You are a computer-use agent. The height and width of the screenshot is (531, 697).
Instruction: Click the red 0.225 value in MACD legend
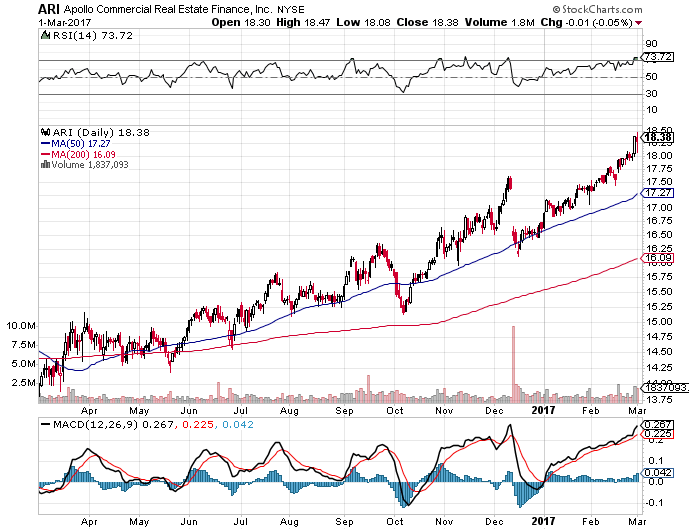(197, 425)
